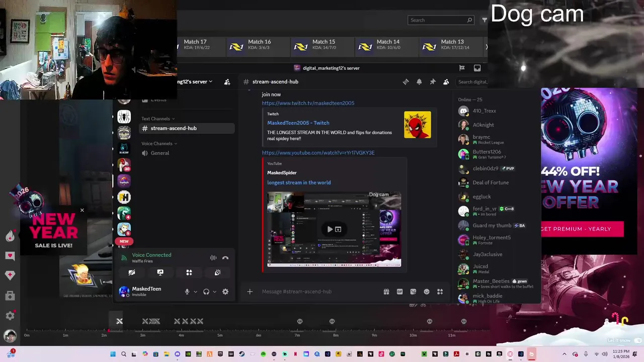This screenshot has width=644, height=362.
Task: Show hidden system tray icons
Action: click(x=564, y=354)
